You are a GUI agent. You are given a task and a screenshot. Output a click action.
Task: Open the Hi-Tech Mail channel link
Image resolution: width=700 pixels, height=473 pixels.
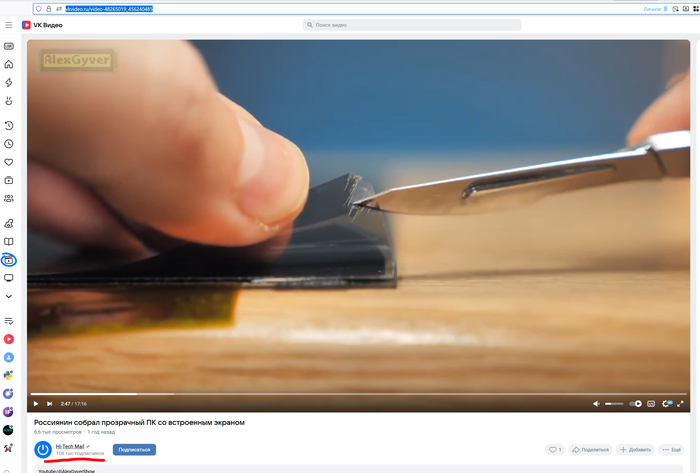(70, 446)
